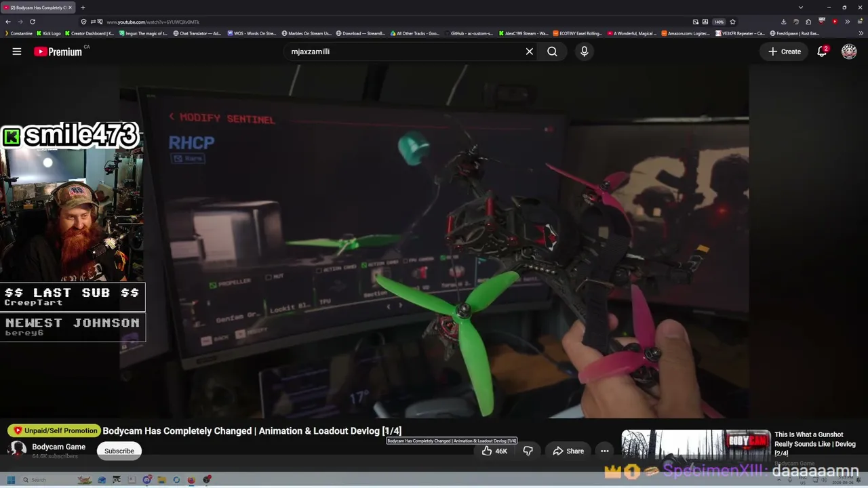The width and height of the screenshot is (868, 488).
Task: Open the Imgur bookmark
Action: (143, 33)
